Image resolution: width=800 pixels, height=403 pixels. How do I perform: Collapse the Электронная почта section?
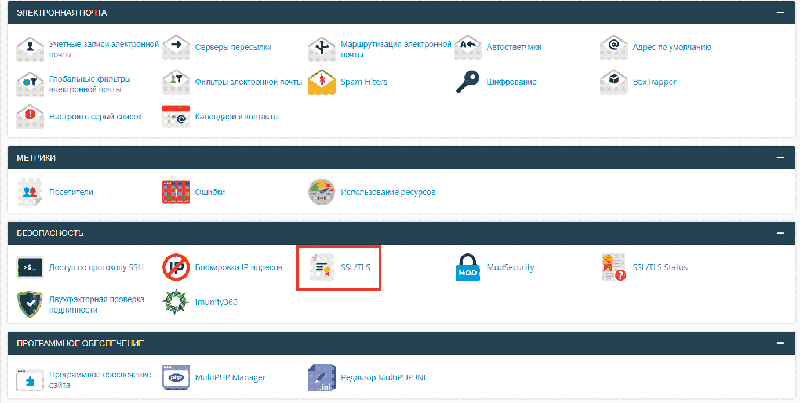pos(780,12)
